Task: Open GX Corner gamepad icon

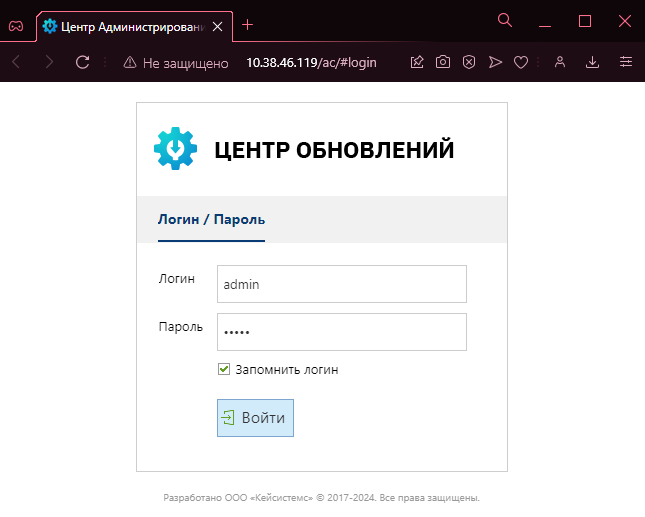Action: pos(16,26)
